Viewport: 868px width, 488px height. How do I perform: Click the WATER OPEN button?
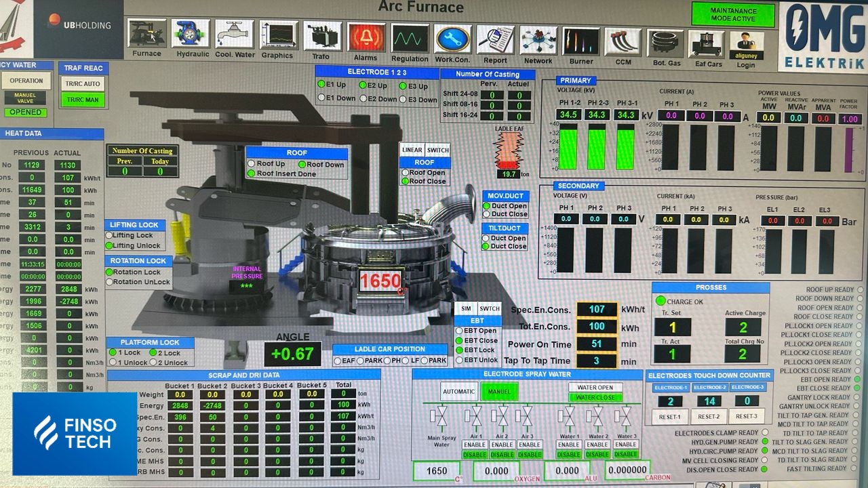(595, 388)
